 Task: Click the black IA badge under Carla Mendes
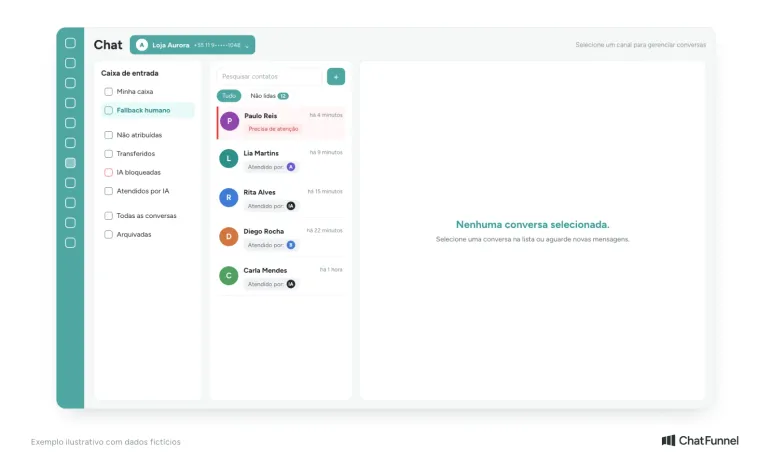pyautogui.click(x=291, y=284)
